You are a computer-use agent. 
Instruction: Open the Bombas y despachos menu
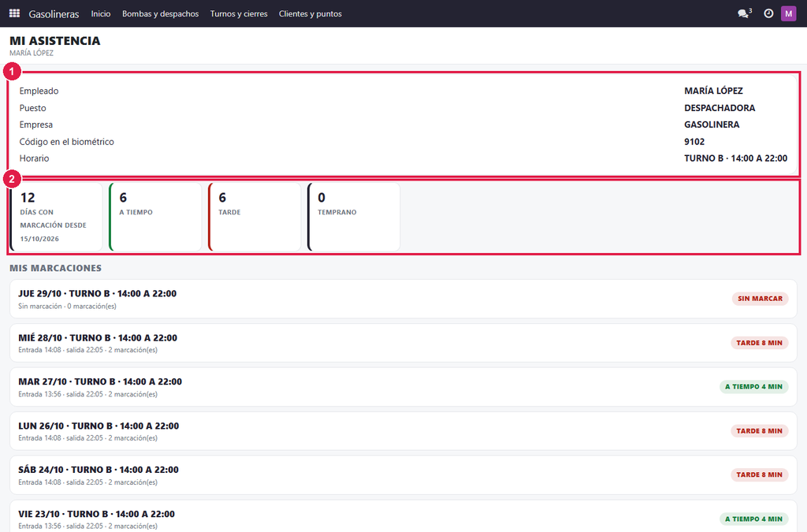[x=161, y=14]
